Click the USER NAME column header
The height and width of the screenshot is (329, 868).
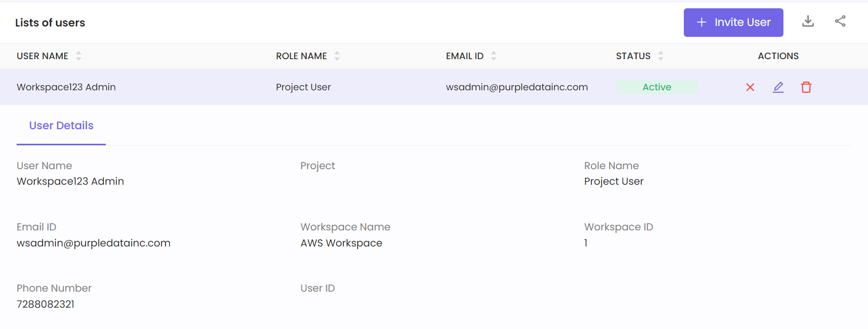[43, 56]
